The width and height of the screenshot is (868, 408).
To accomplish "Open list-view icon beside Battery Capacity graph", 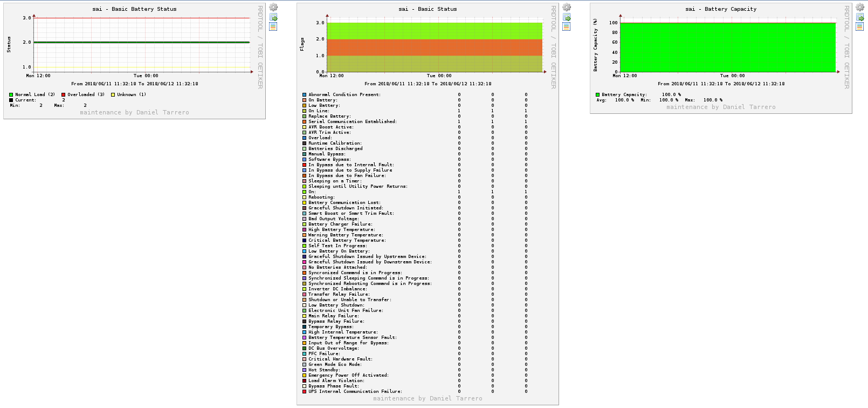I will click(x=860, y=26).
